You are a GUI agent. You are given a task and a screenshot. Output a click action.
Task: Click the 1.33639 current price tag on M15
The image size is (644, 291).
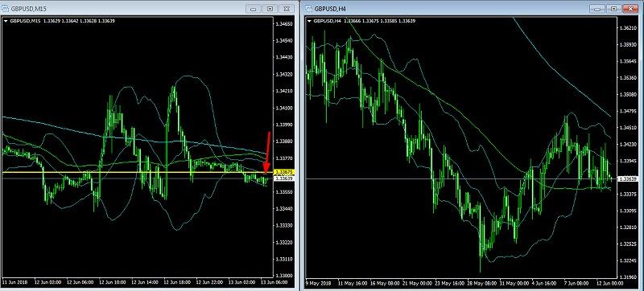click(284, 178)
